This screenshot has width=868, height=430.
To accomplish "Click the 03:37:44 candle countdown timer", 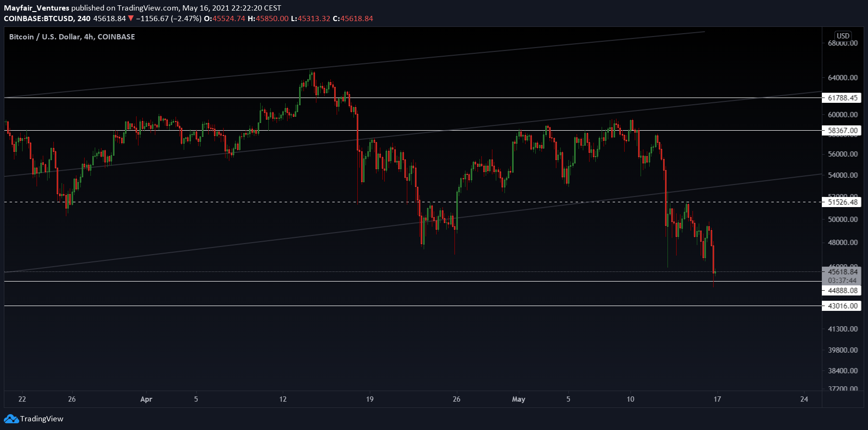I will tap(842, 281).
